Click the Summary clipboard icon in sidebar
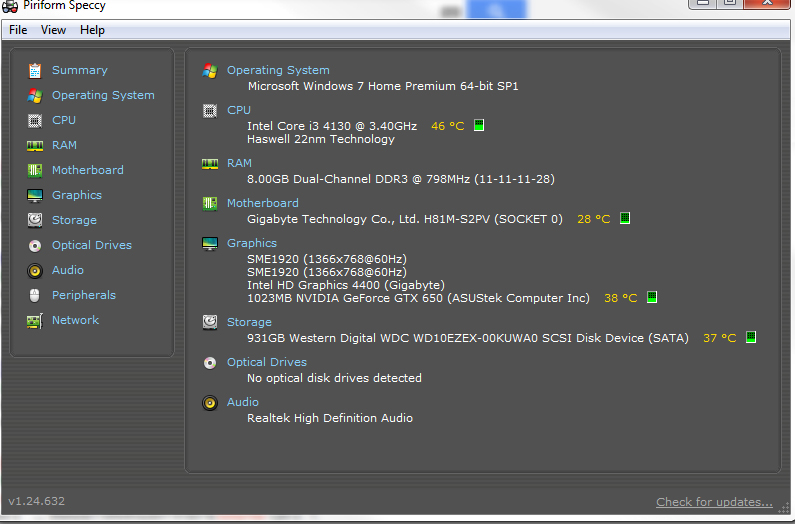795x524 pixels. click(34, 71)
